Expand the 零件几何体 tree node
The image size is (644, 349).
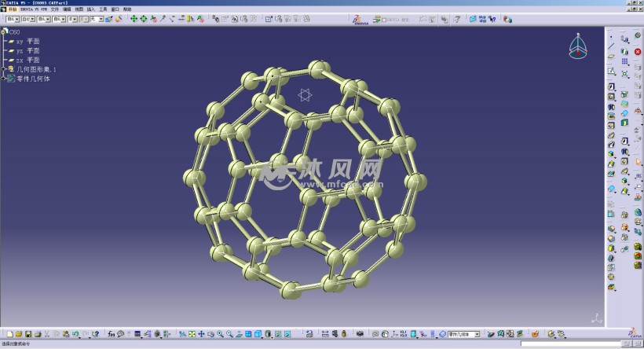coord(3,79)
